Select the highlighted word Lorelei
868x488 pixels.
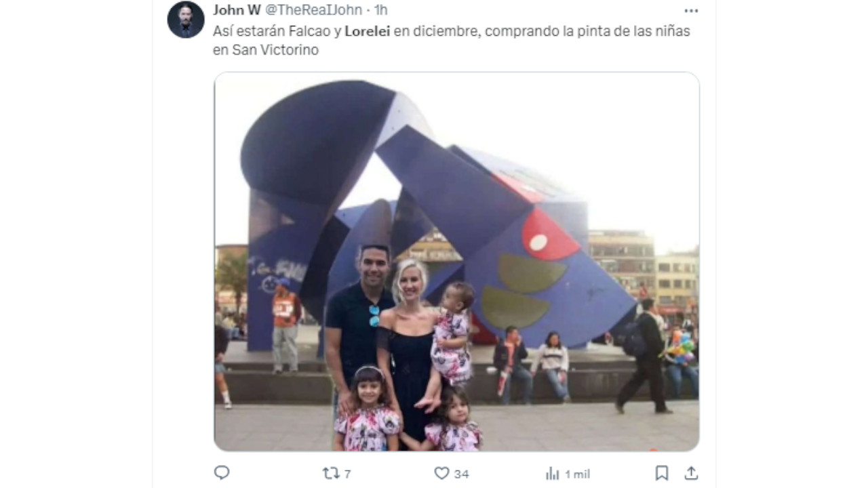tap(367, 31)
